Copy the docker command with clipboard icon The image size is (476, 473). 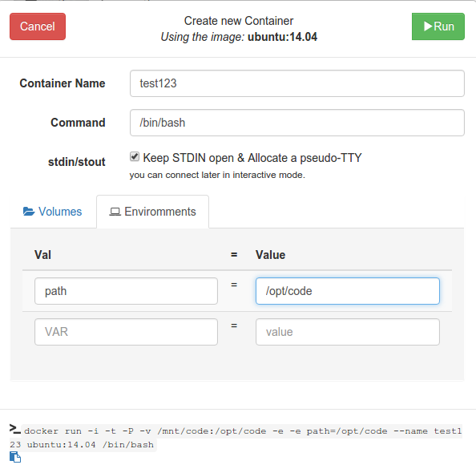[x=15, y=457]
